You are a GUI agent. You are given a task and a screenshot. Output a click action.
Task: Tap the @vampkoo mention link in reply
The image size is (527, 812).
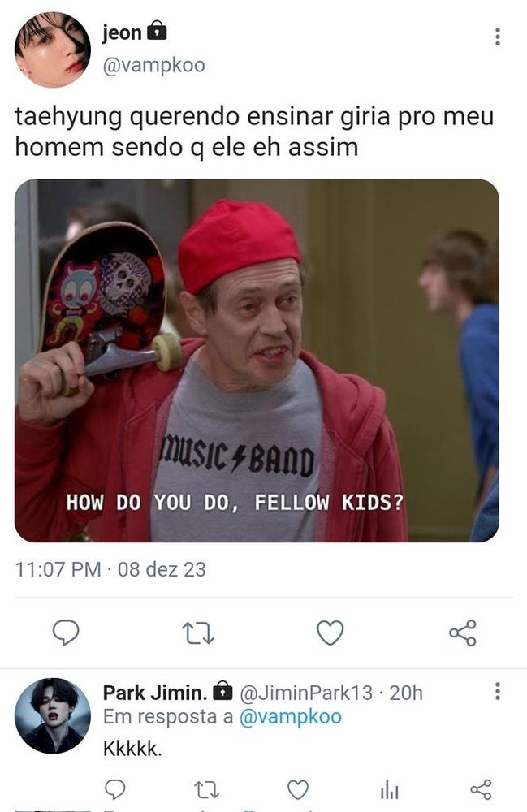point(290,717)
